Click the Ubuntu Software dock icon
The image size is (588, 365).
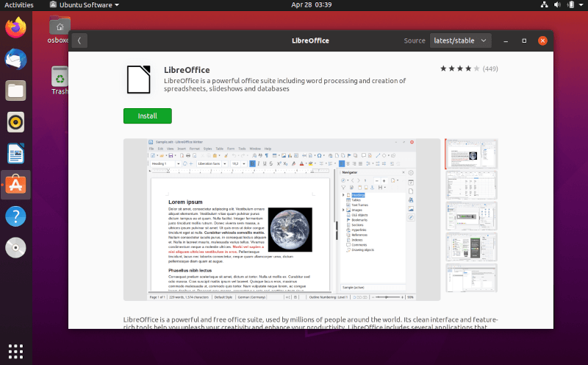[x=15, y=185]
